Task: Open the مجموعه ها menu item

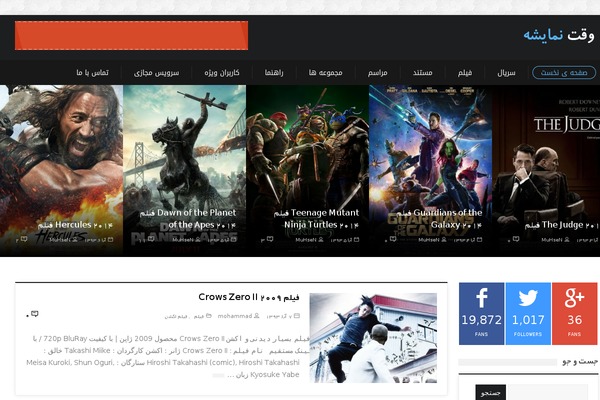Action: 326,72
